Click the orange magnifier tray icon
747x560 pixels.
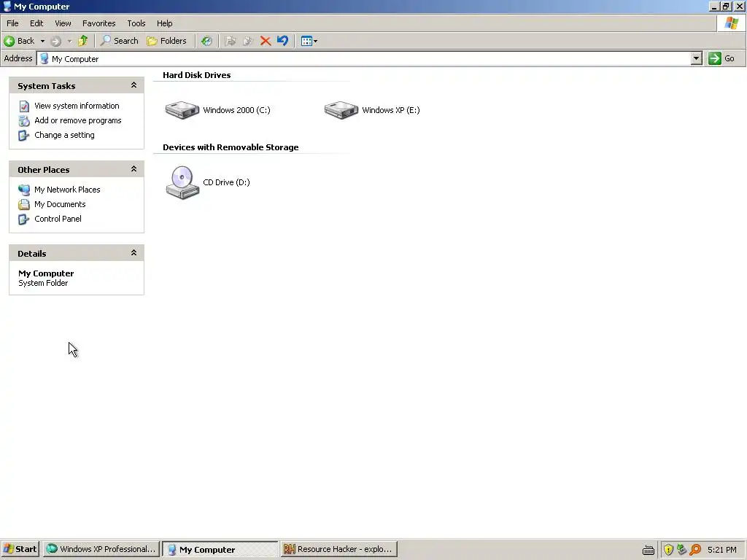click(695, 550)
